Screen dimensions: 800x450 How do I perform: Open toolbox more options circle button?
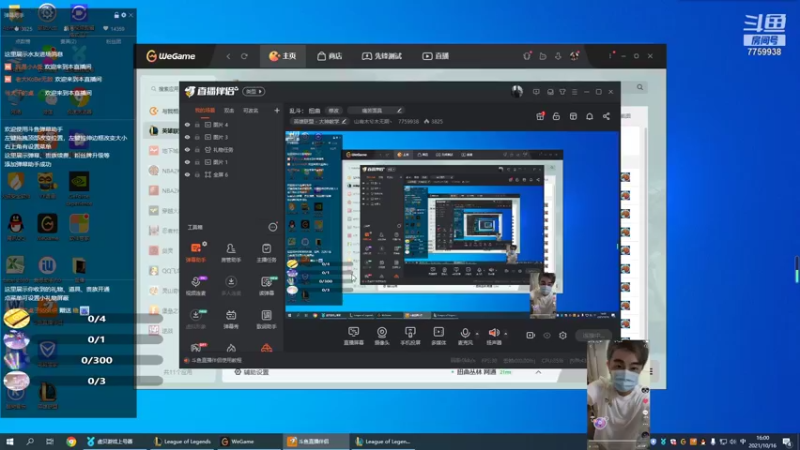coord(273,227)
